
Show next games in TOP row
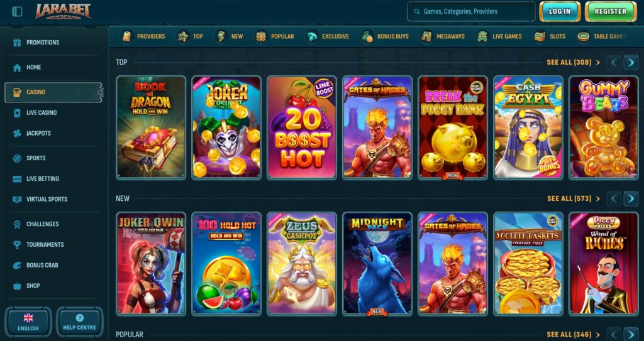(x=631, y=62)
